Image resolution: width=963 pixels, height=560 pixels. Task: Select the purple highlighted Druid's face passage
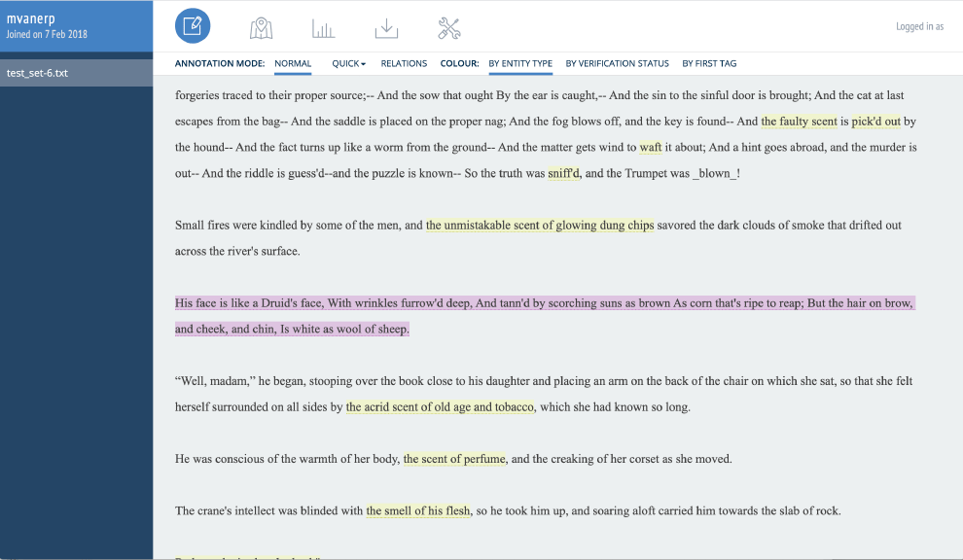click(545, 316)
